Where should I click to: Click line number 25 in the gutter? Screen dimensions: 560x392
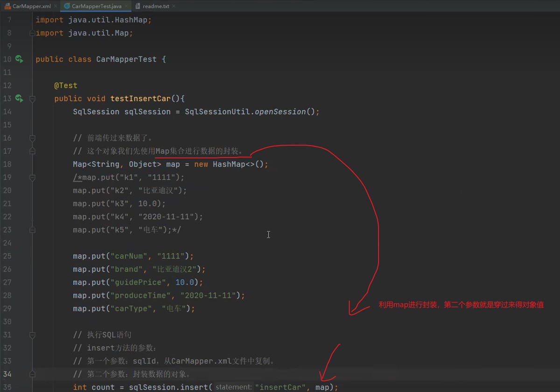pyautogui.click(x=7, y=256)
